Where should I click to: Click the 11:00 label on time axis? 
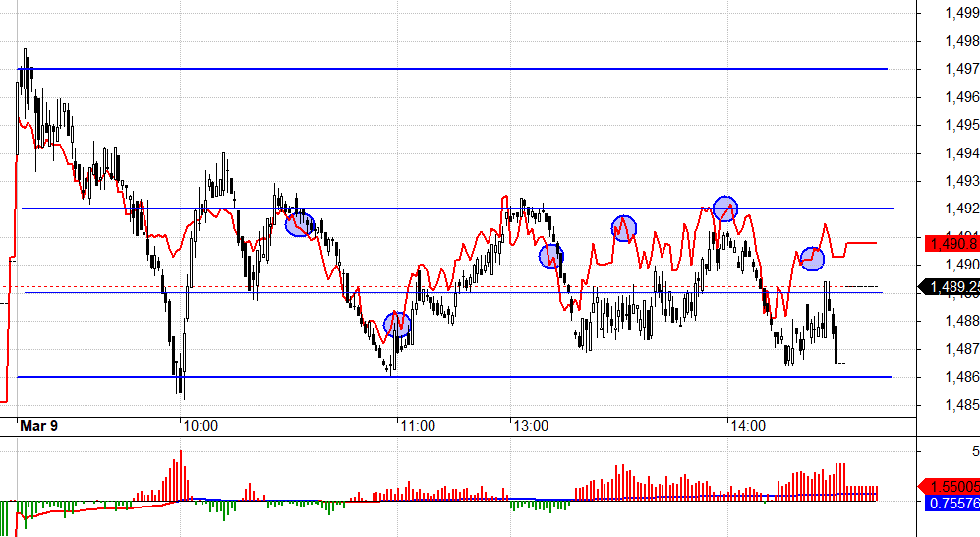(418, 426)
